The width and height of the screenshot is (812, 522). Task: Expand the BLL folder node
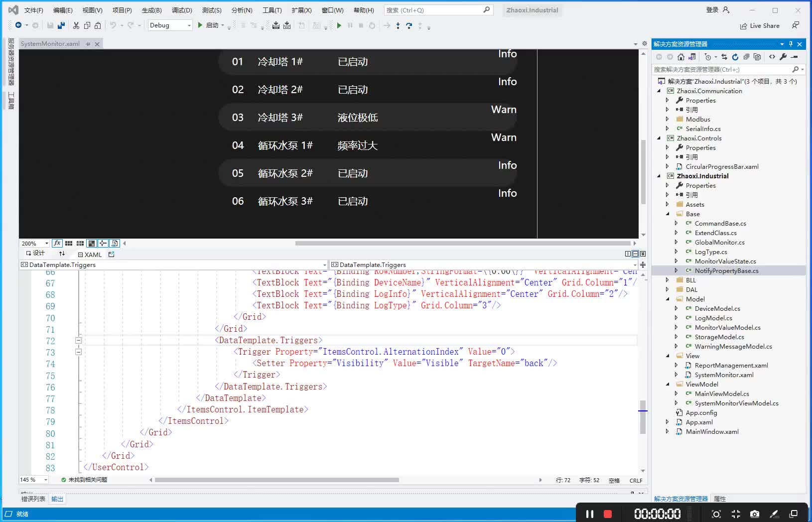coord(667,280)
